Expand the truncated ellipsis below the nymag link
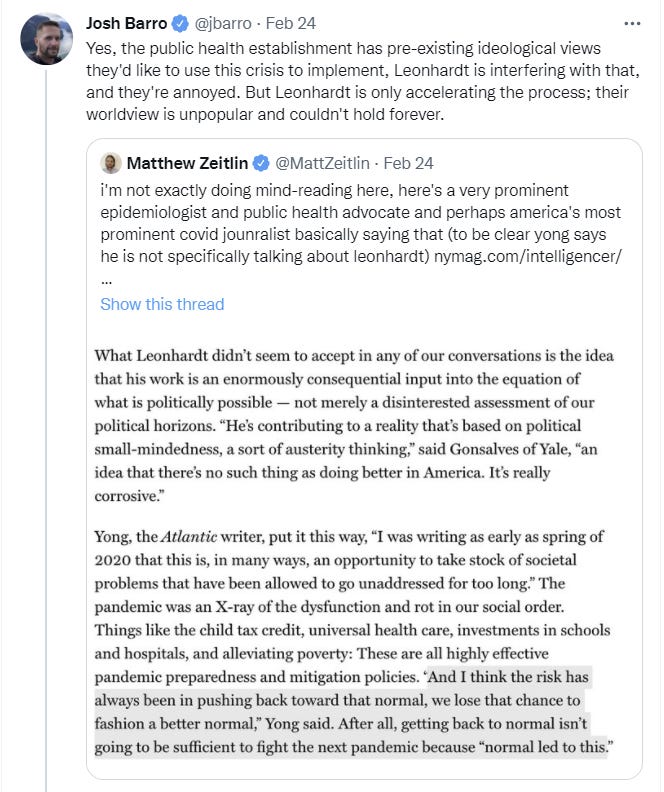The width and height of the screenshot is (664, 792). pyautogui.click(x=106, y=281)
